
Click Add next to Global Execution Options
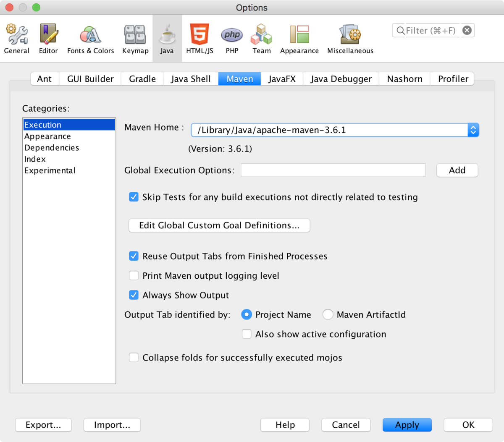[457, 170]
